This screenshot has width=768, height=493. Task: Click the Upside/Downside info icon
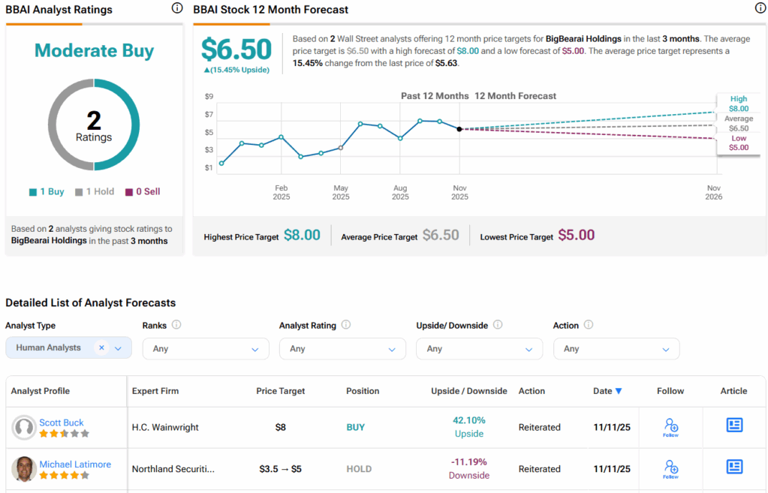497,325
